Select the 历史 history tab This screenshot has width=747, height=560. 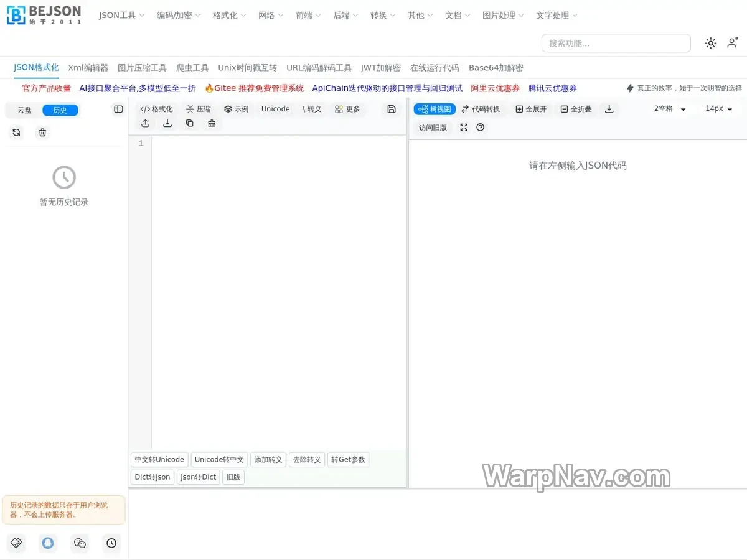pyautogui.click(x=60, y=110)
